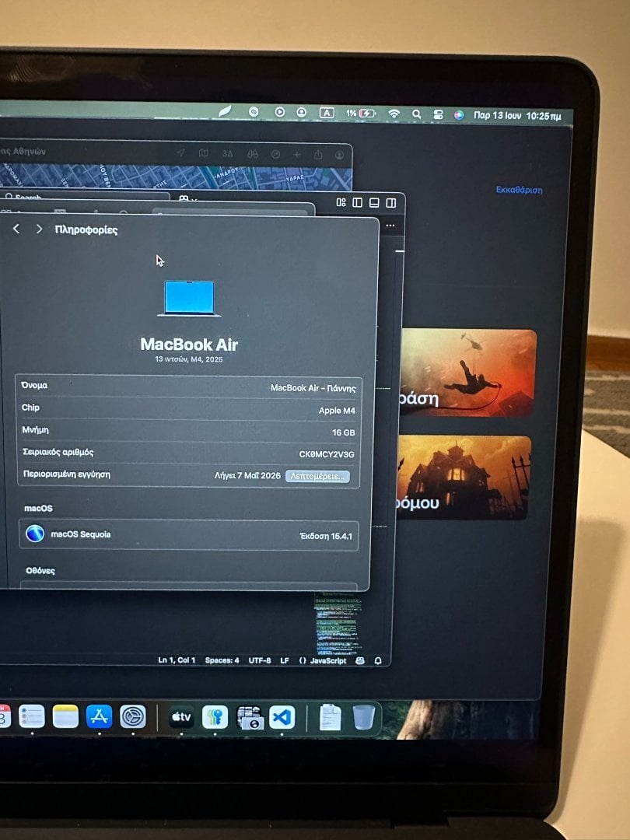Click the battery status showing 1%

(x=360, y=113)
